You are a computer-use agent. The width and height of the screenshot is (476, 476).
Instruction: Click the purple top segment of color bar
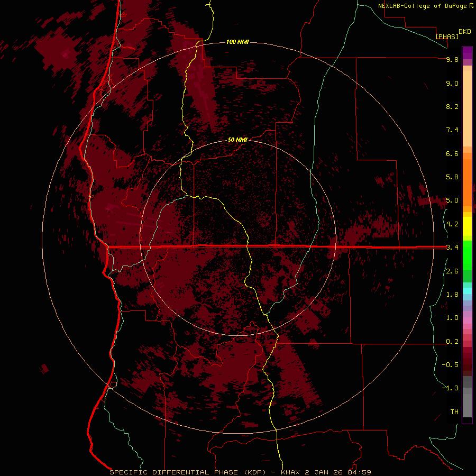coord(467,53)
